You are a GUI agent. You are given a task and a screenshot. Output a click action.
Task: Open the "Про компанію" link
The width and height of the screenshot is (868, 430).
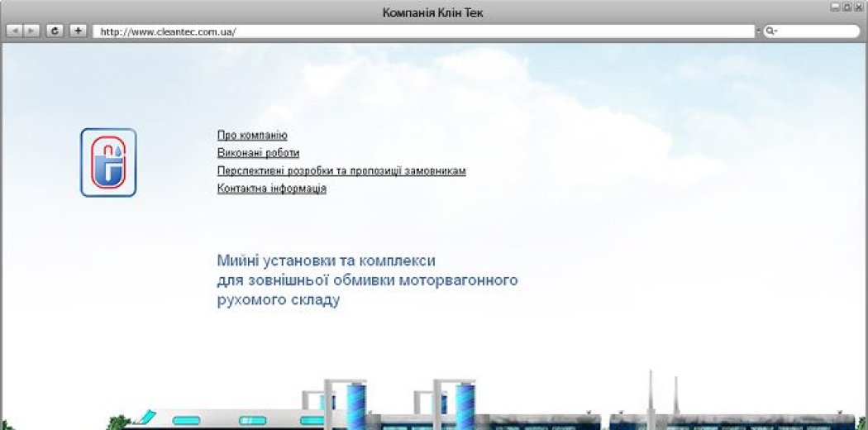pyautogui.click(x=252, y=136)
